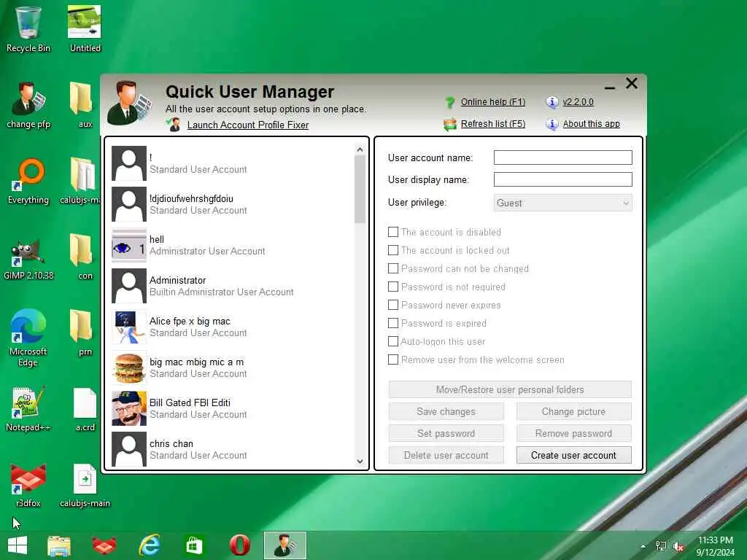Select 'Bill Gated FBI Editi' account
The image size is (747, 560).
[231, 408]
